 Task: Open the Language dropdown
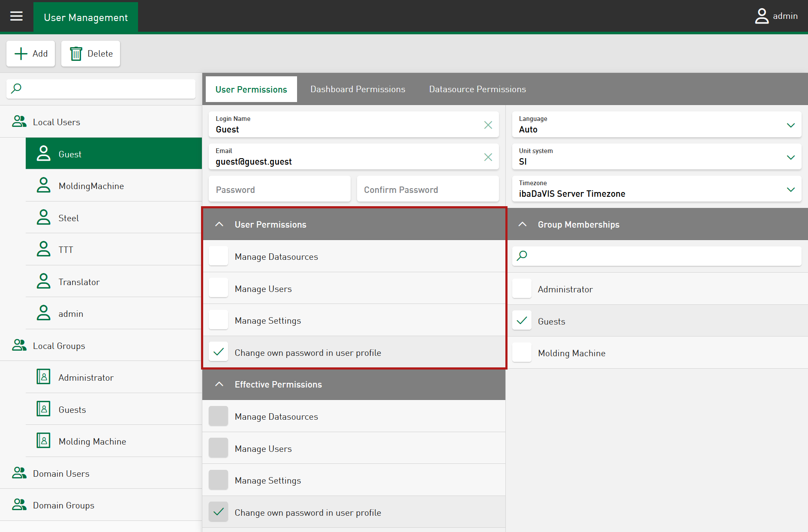pyautogui.click(x=790, y=125)
